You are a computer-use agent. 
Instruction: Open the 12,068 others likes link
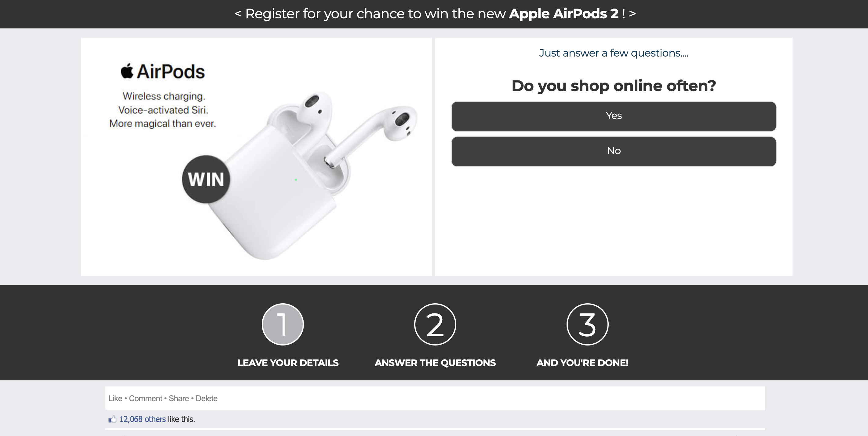tap(143, 419)
